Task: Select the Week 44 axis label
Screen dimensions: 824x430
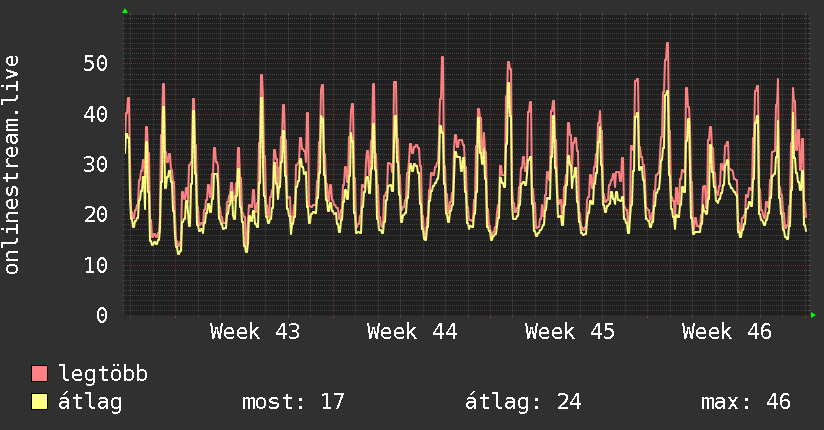Action: coord(412,332)
